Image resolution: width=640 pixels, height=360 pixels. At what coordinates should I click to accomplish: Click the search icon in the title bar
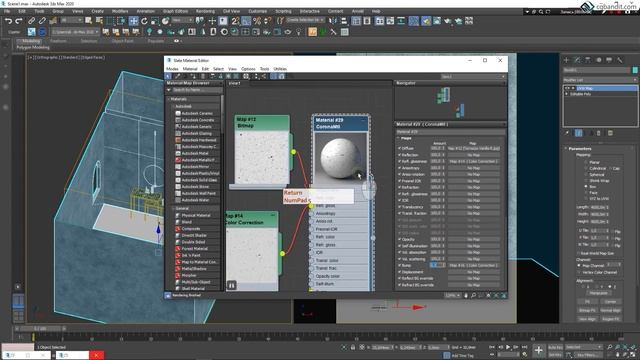(541, 12)
